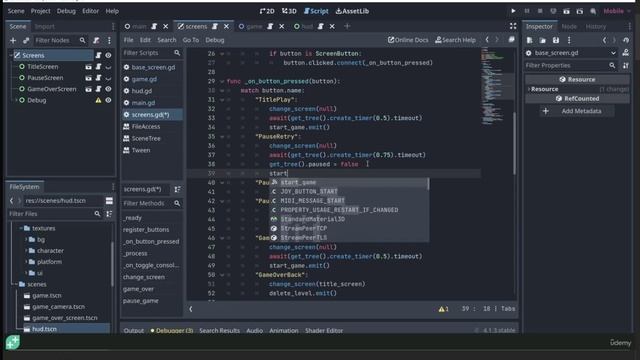Image resolution: width=640 pixels, height=360 pixels.
Task: Toggle distraction-free mode icon
Action: click(513, 26)
